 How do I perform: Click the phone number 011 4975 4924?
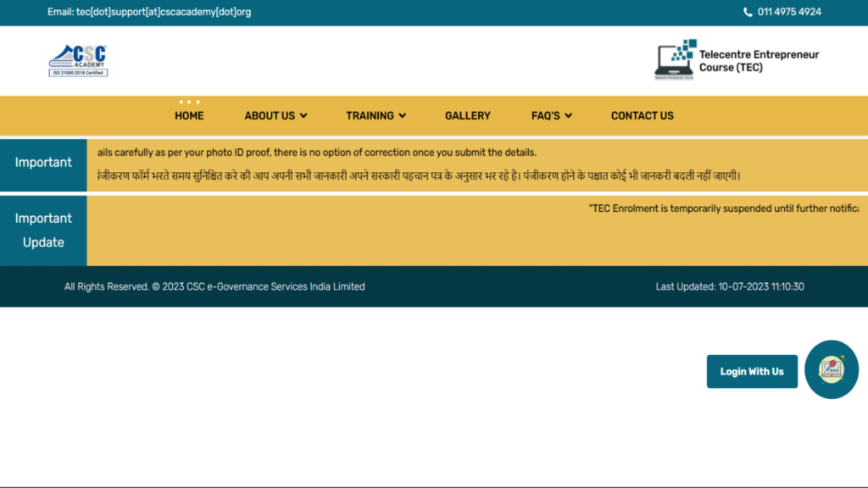tap(789, 12)
